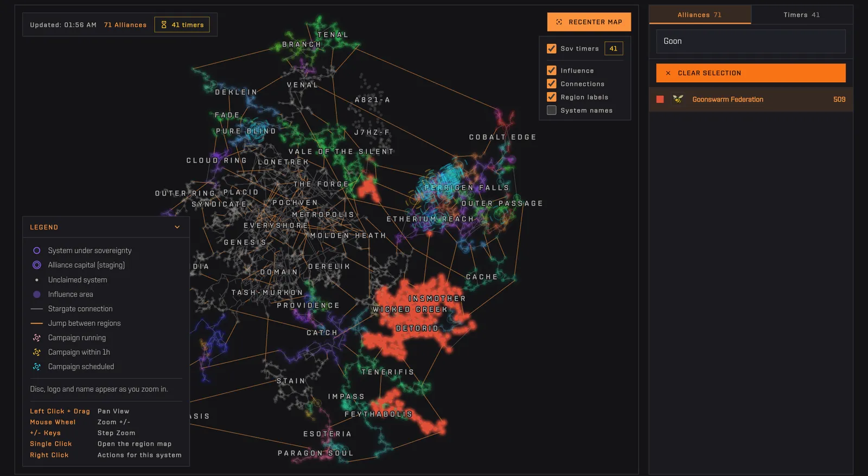Open the Etherium Reach region label
The height and width of the screenshot is (476, 868).
point(430,219)
